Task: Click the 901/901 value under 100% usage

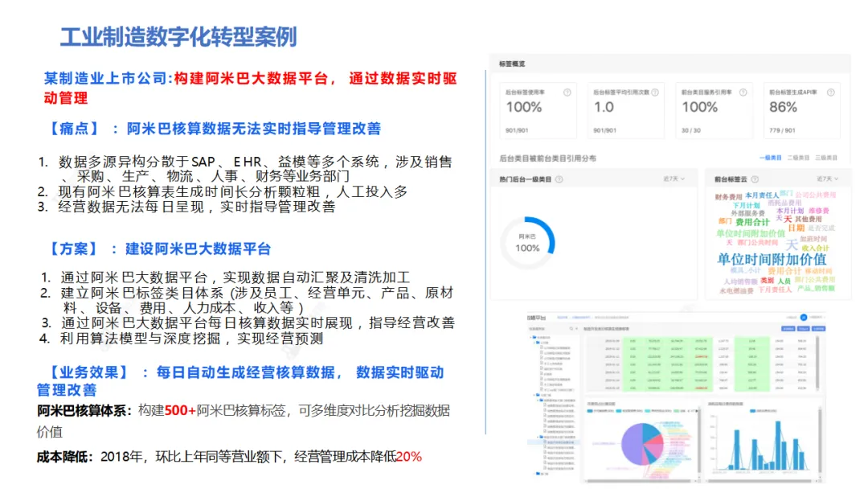Action: point(517,131)
